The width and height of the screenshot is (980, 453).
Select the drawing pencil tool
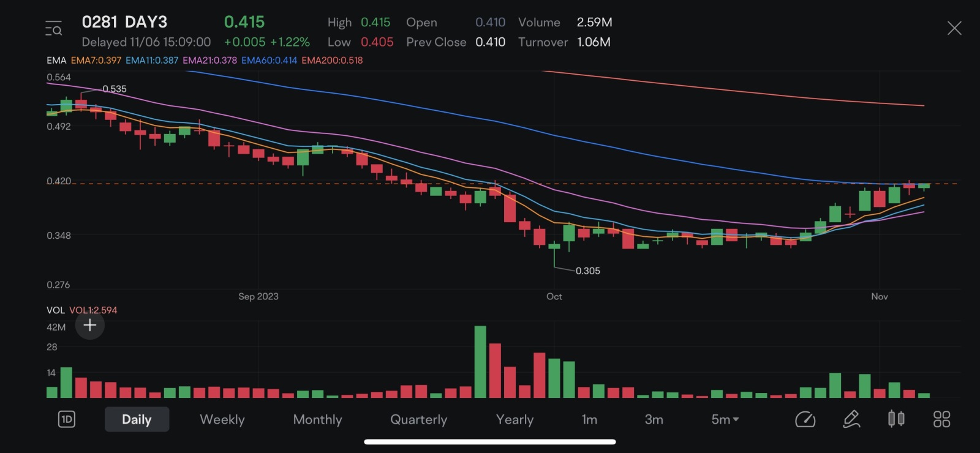pos(851,419)
